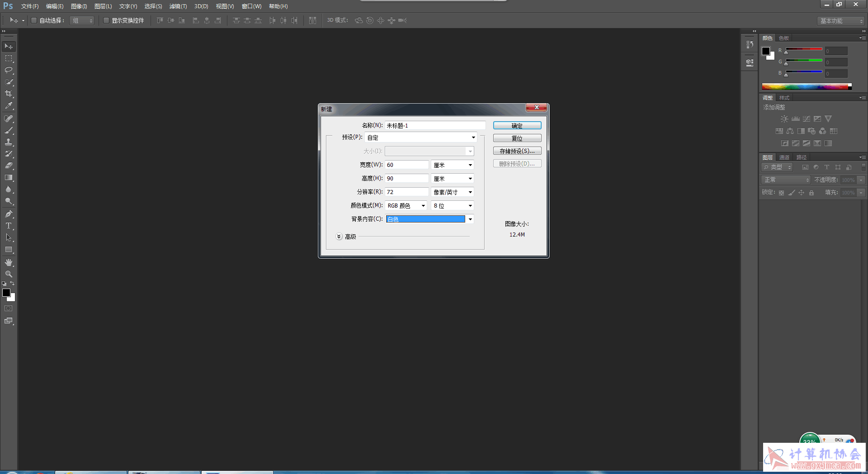Swap foreground and background colors icon

click(x=12, y=283)
